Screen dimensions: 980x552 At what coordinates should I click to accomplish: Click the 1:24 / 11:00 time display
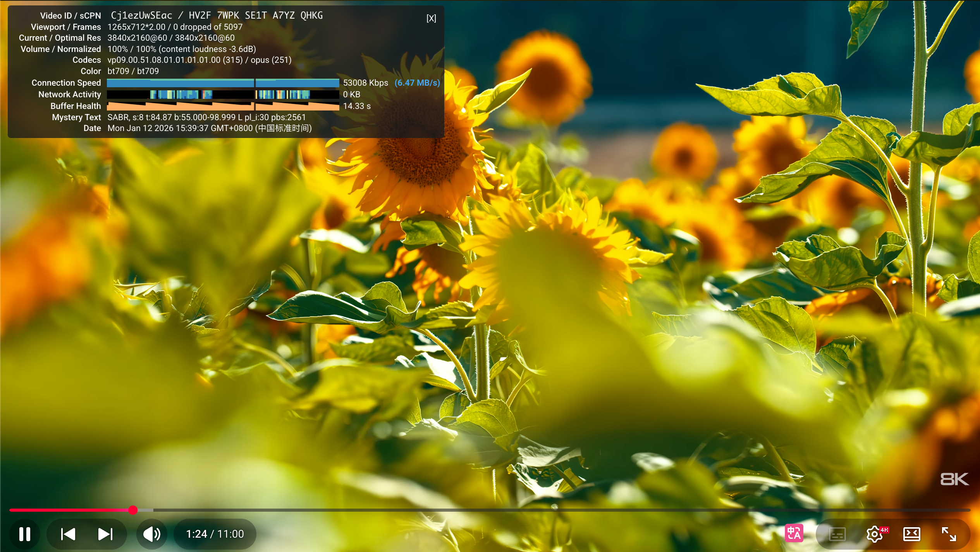pos(215,534)
